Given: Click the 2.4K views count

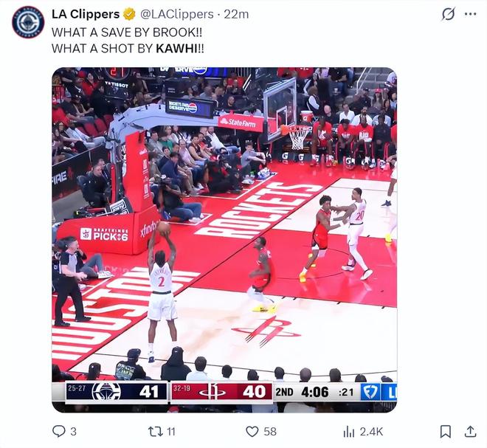Looking at the screenshot, I should pyautogui.click(x=371, y=432).
